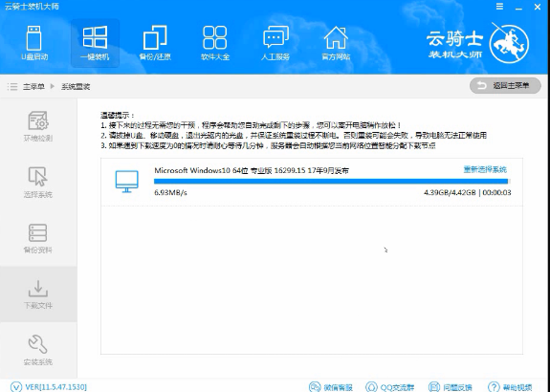Click 重新选择系统 link
Image resolution: width=550 pixels, height=392 pixels.
coord(485,169)
